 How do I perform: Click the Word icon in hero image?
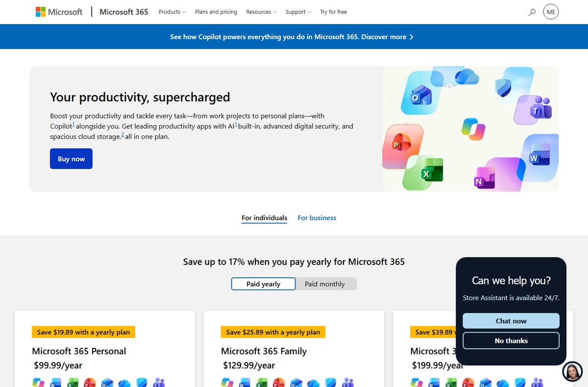click(539, 155)
